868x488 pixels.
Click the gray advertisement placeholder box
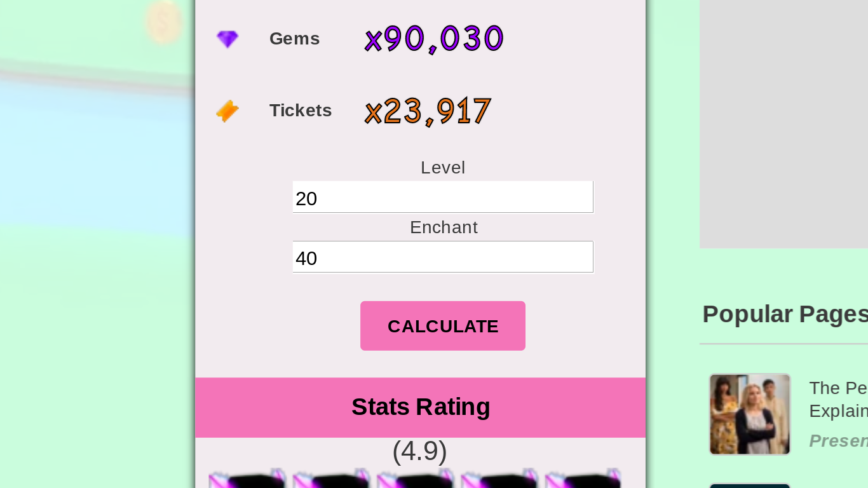click(x=783, y=124)
